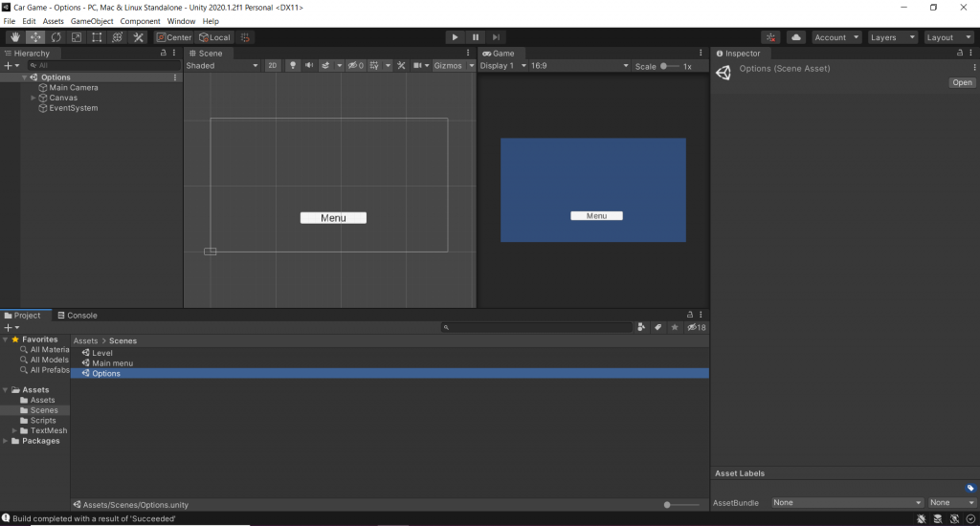Select the Main menu scene asset
This screenshot has height=526, width=980.
[x=112, y=363]
